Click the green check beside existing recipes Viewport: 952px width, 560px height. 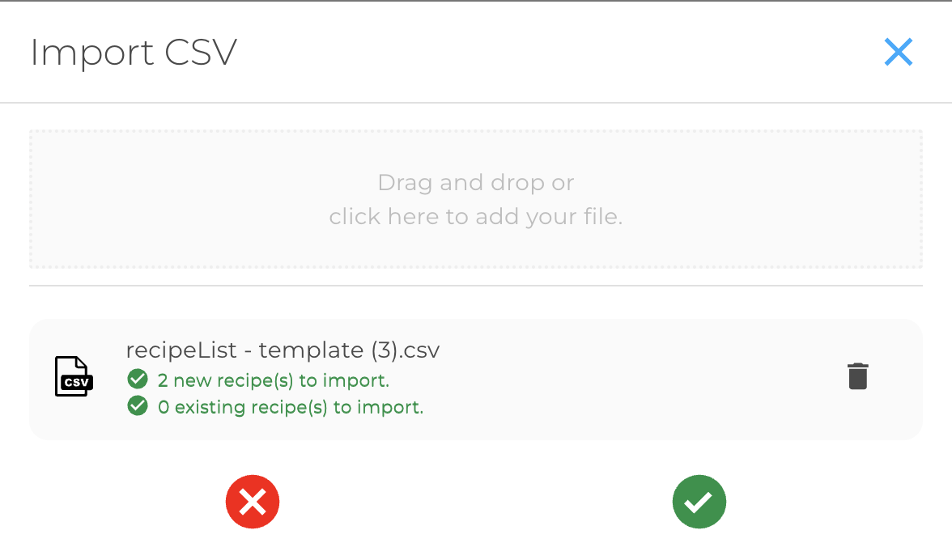pos(138,405)
